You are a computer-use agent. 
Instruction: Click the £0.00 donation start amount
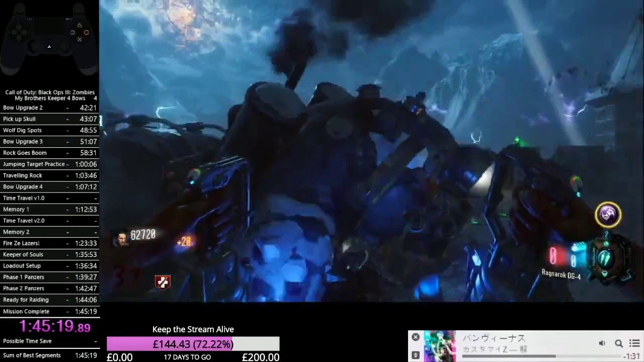pyautogui.click(x=120, y=357)
